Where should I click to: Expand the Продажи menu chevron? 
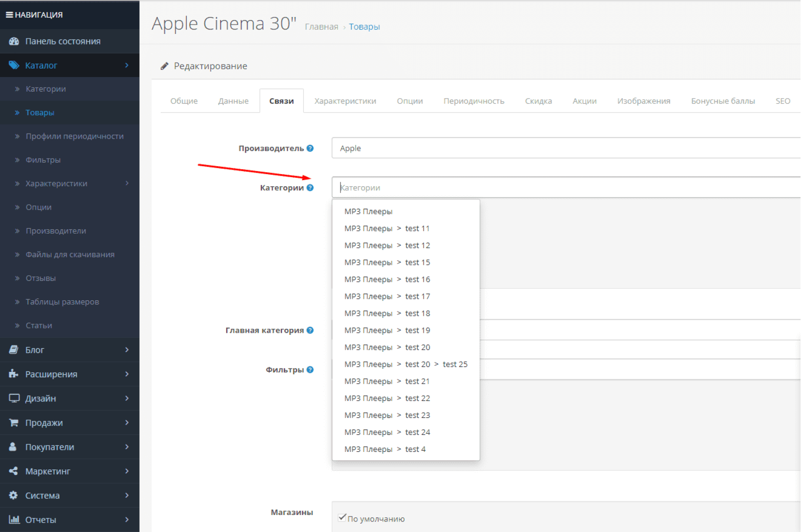click(x=127, y=422)
